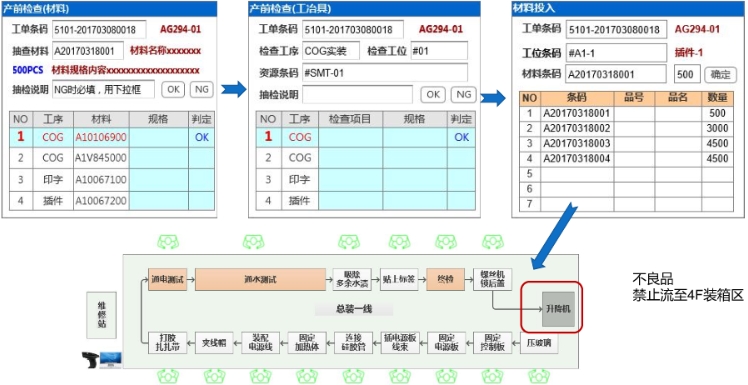Click blue arrow between material and tooling panels
The height and width of the screenshot is (385, 748).
(x=233, y=89)
